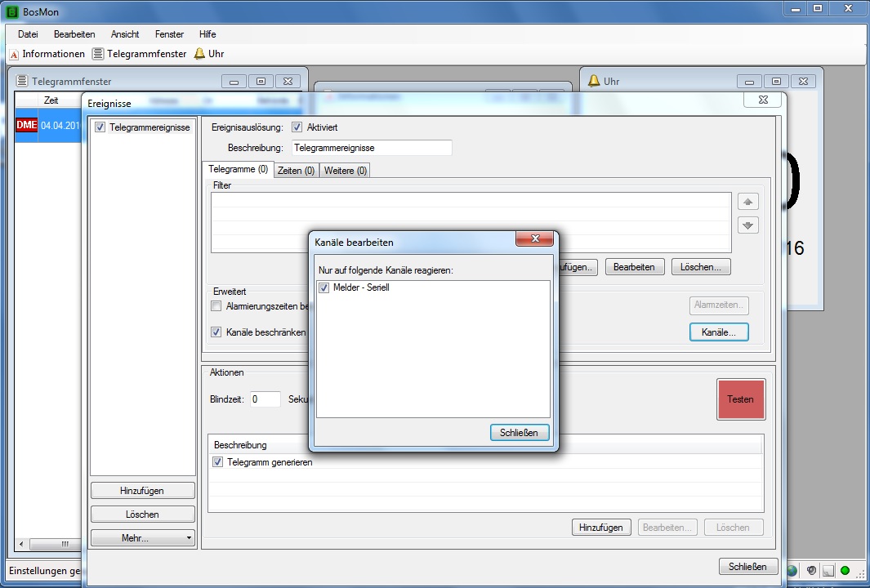
Task: Switch to the Weitere (0) tab
Action: coord(345,171)
